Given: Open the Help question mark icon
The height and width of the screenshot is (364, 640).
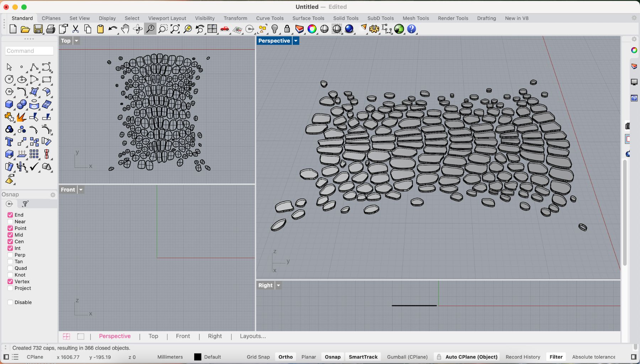Looking at the screenshot, I should [x=411, y=29].
